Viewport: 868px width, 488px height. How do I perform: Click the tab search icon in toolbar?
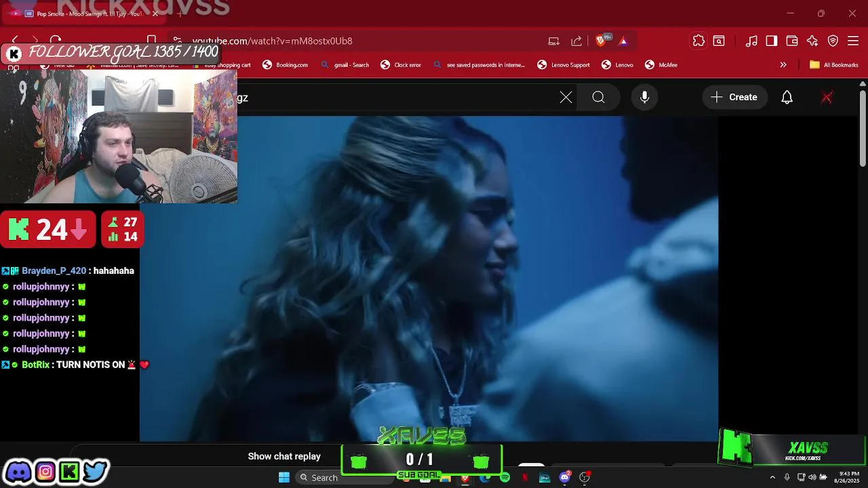click(719, 41)
